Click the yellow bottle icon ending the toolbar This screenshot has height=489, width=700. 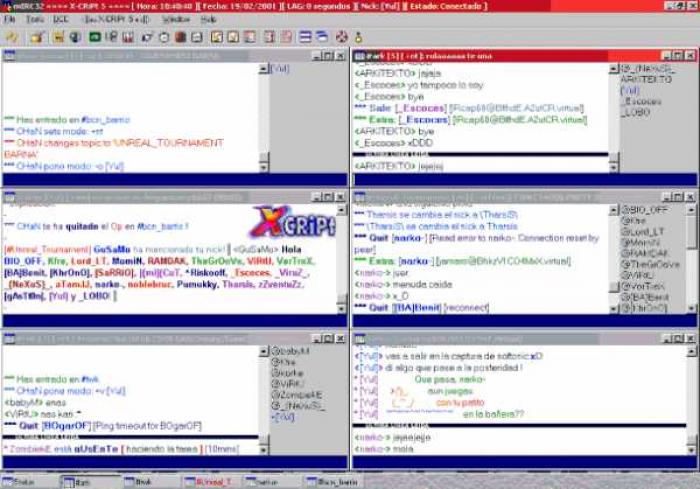click(358, 37)
